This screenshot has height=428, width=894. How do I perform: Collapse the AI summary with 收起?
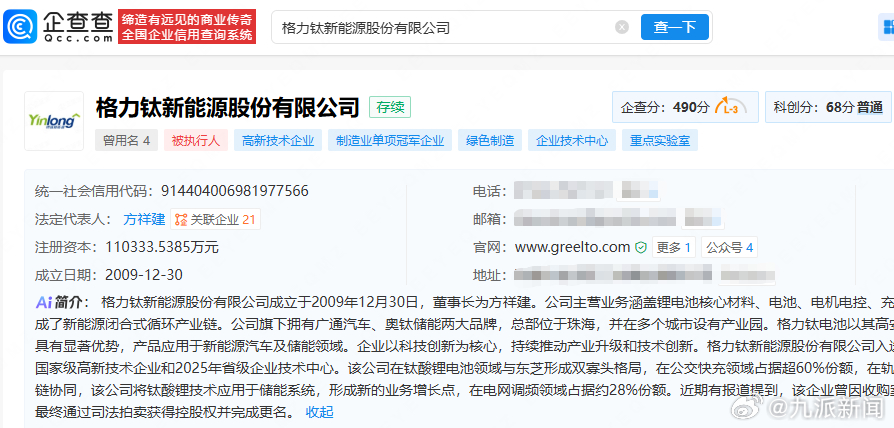pos(319,412)
